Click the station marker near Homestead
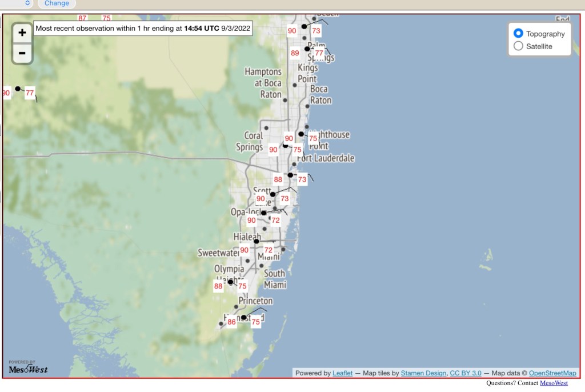Image resolution: width=585 pixels, height=392 pixels. pos(243,318)
